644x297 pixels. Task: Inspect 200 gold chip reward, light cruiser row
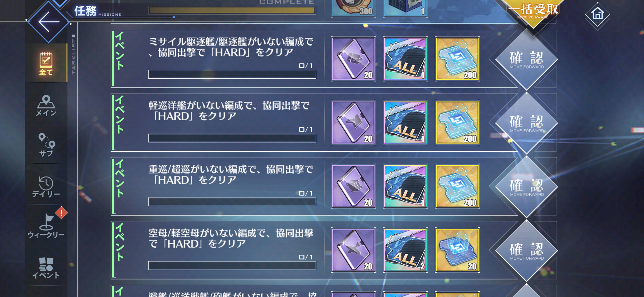[x=457, y=122]
